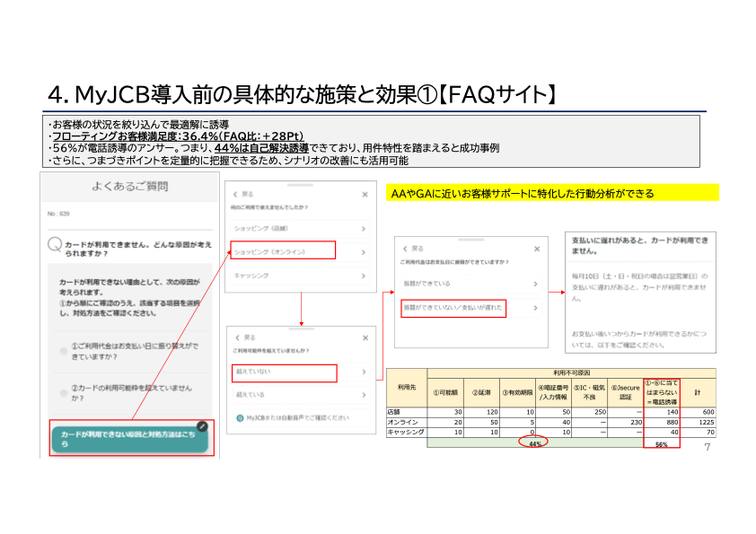Image resolution: width=756 pixels, height=534 pixels.
Task: Click the ④暗証番号/入力情報 column header
Action: pos(553,392)
